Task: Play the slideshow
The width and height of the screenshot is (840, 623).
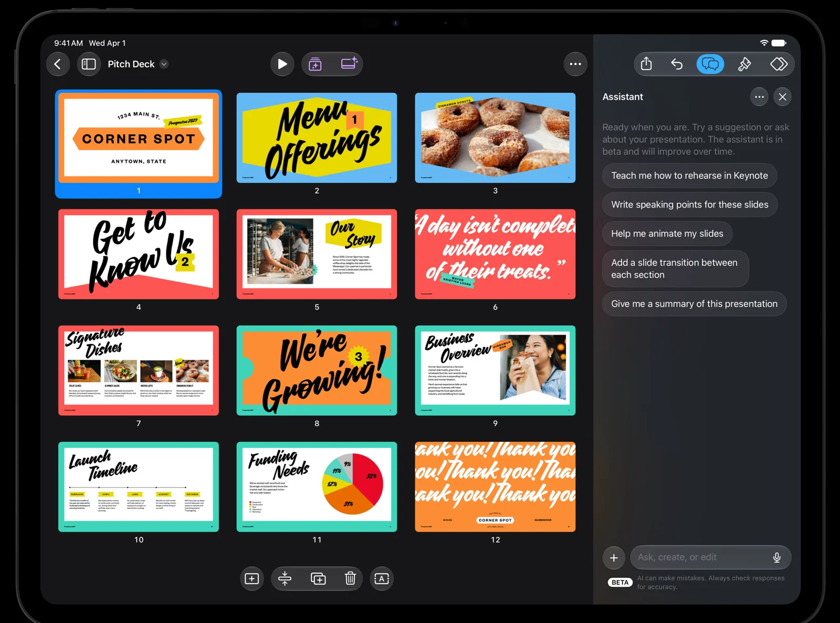Action: [282, 64]
